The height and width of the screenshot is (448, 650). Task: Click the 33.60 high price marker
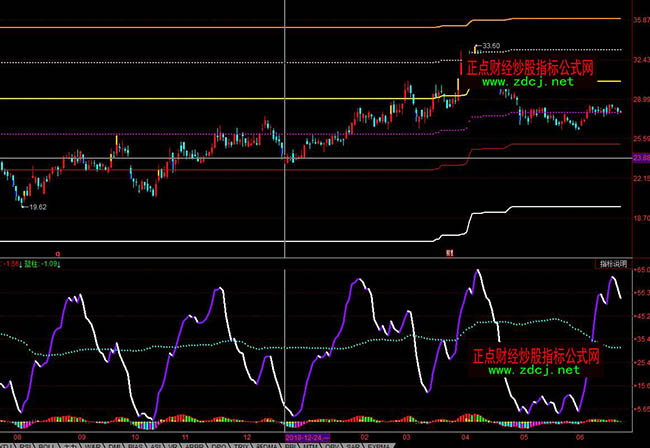pos(490,46)
